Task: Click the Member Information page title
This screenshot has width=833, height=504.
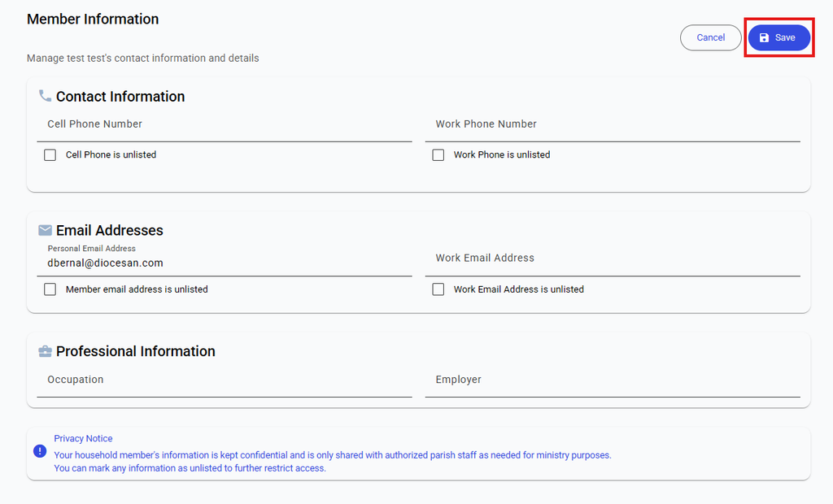Action: pyautogui.click(x=93, y=20)
